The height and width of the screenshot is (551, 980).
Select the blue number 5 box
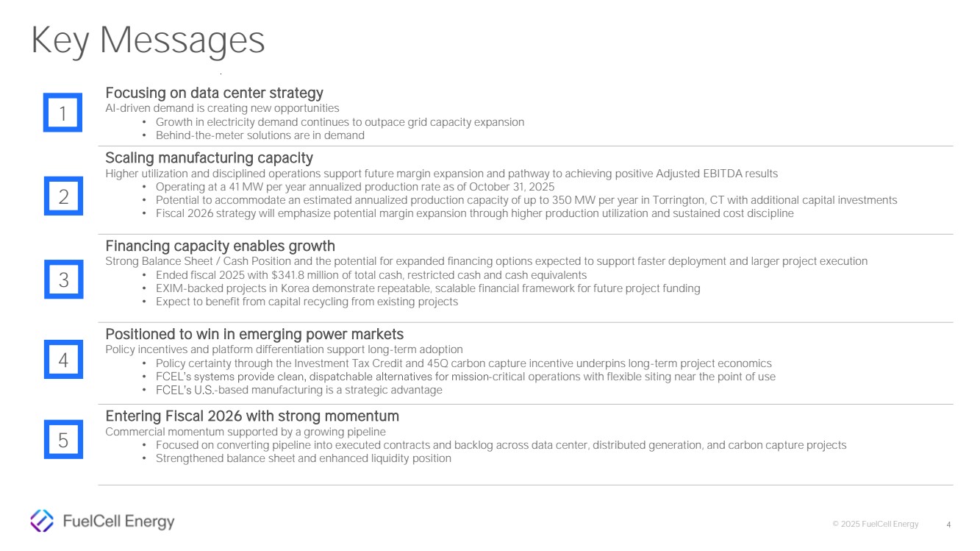[63, 440]
